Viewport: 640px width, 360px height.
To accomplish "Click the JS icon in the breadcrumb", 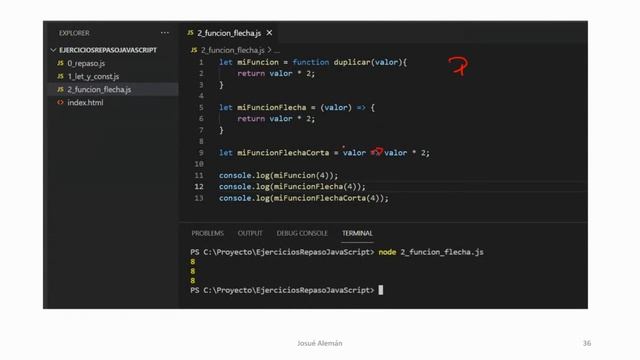I will [x=194, y=50].
